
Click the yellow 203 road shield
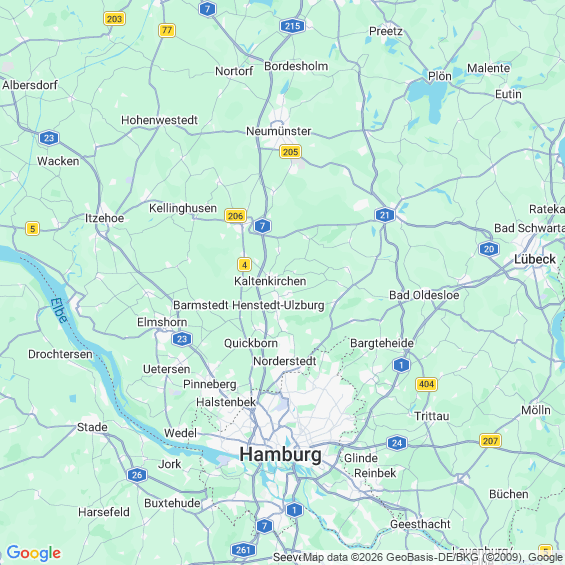pos(114,19)
